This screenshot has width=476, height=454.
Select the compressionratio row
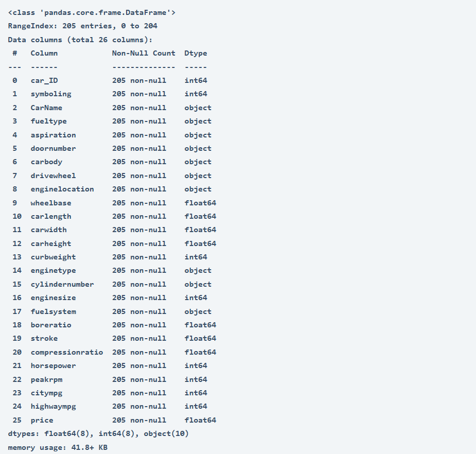click(67, 352)
